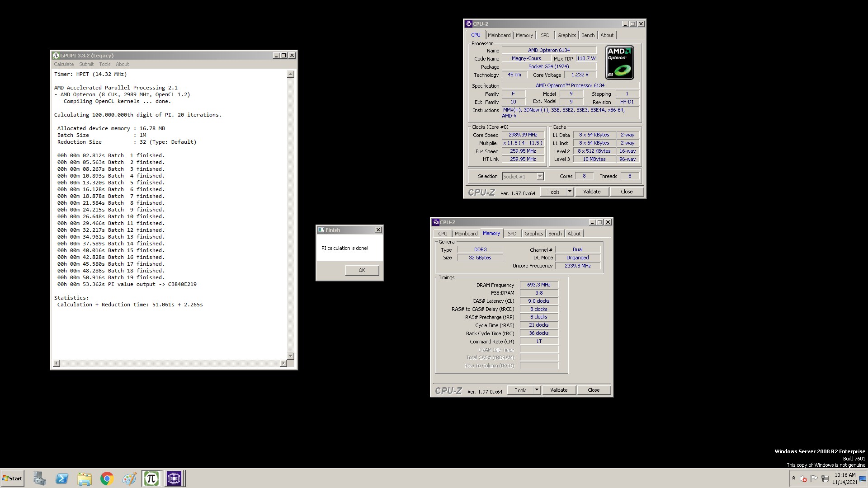Click GPUPI horizontal scrollbar right arrow
The image size is (868, 488).
pos(283,363)
